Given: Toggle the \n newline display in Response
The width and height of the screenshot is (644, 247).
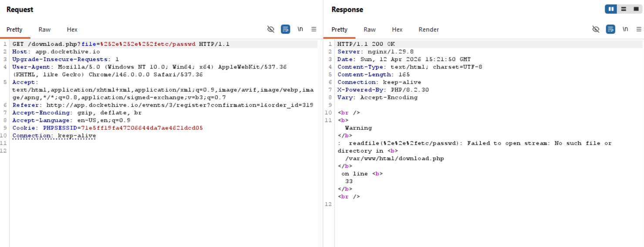Looking at the screenshot, I should [x=625, y=29].
